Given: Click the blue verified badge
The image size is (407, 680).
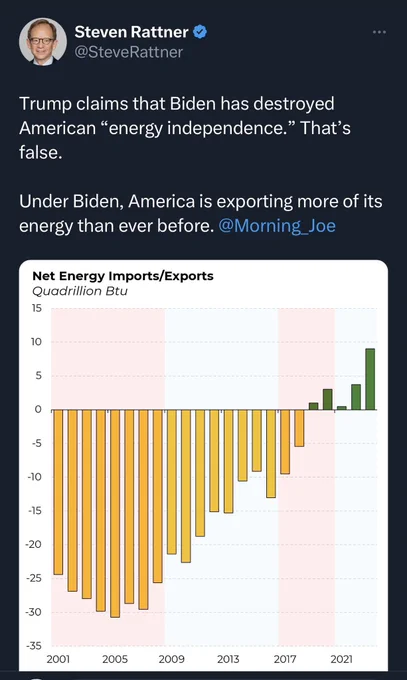Looking at the screenshot, I should (200, 32).
